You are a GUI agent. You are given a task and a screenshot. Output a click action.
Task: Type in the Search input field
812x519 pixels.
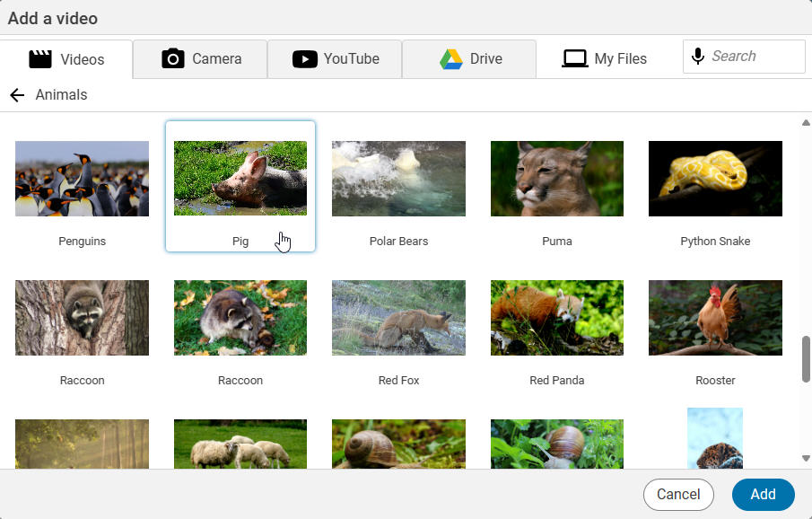[x=754, y=57]
